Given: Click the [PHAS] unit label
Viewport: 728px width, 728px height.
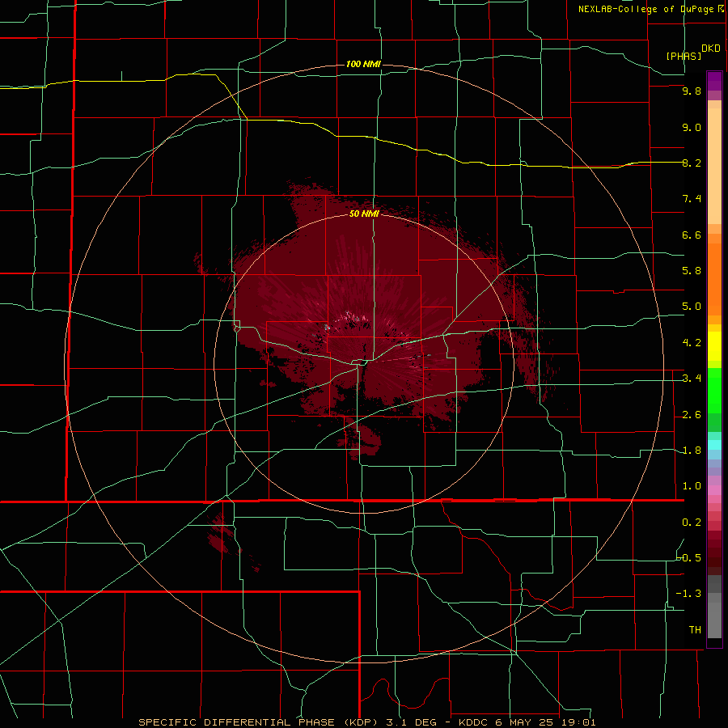Looking at the screenshot, I should pos(684,56).
